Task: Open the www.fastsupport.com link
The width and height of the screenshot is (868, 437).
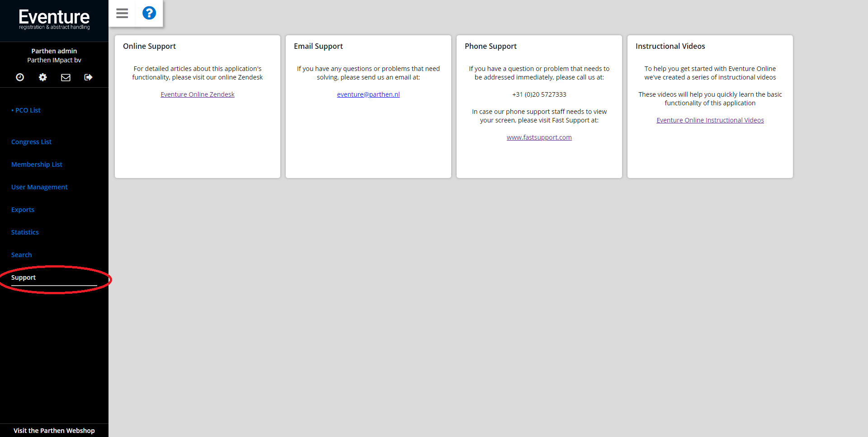Action: click(539, 137)
